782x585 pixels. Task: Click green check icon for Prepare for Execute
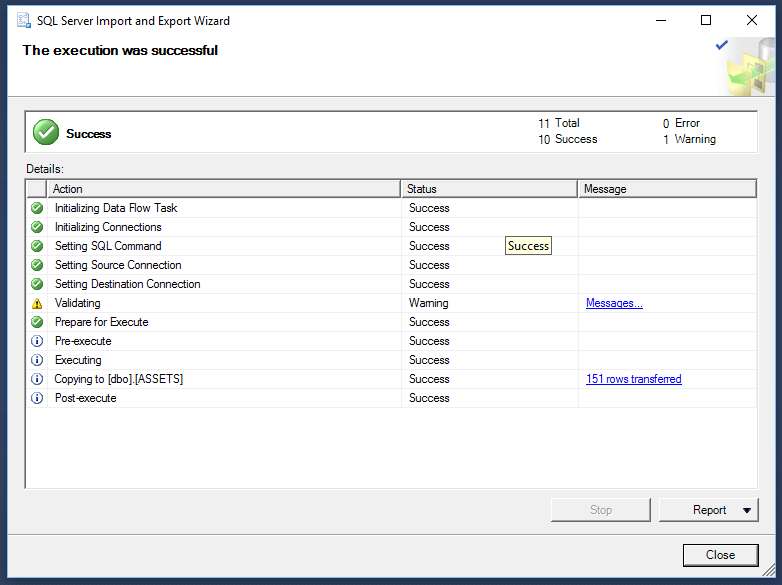pos(37,322)
